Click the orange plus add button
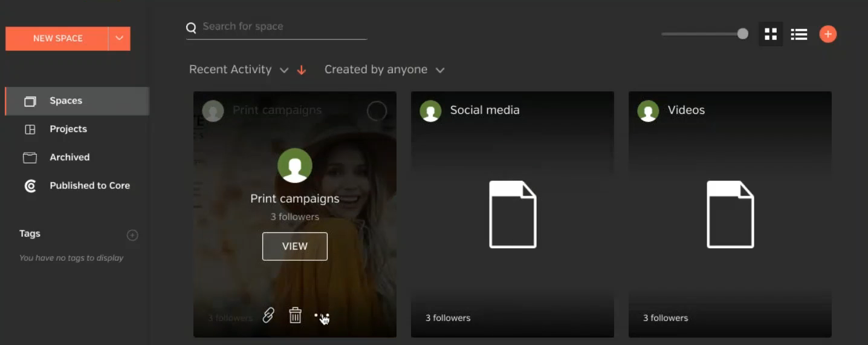The width and height of the screenshot is (868, 345). 828,34
